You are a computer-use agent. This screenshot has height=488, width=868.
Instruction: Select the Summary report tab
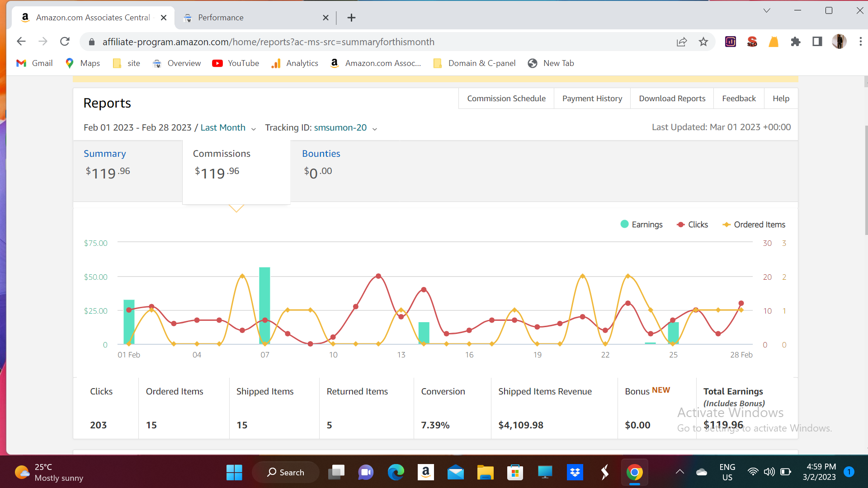pos(127,171)
